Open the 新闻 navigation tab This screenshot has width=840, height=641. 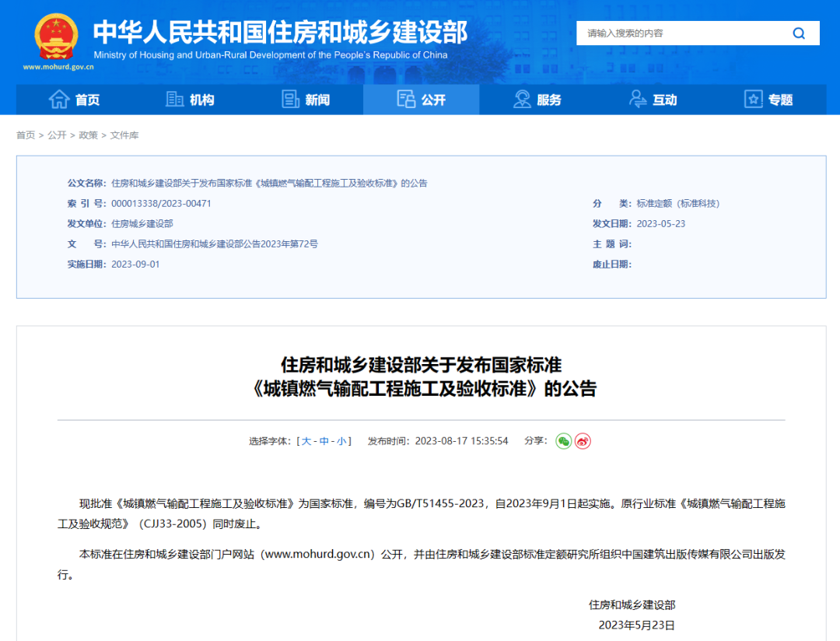click(306, 99)
